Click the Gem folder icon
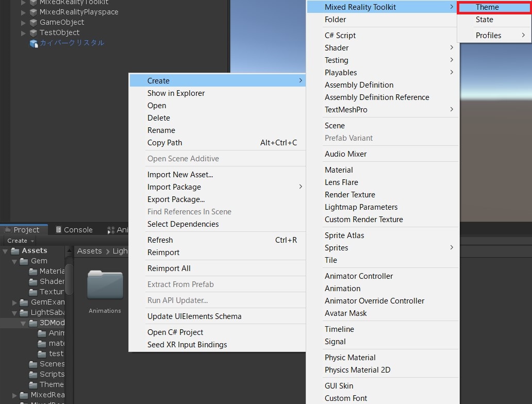Screen dimensions: 532x404 24,261
